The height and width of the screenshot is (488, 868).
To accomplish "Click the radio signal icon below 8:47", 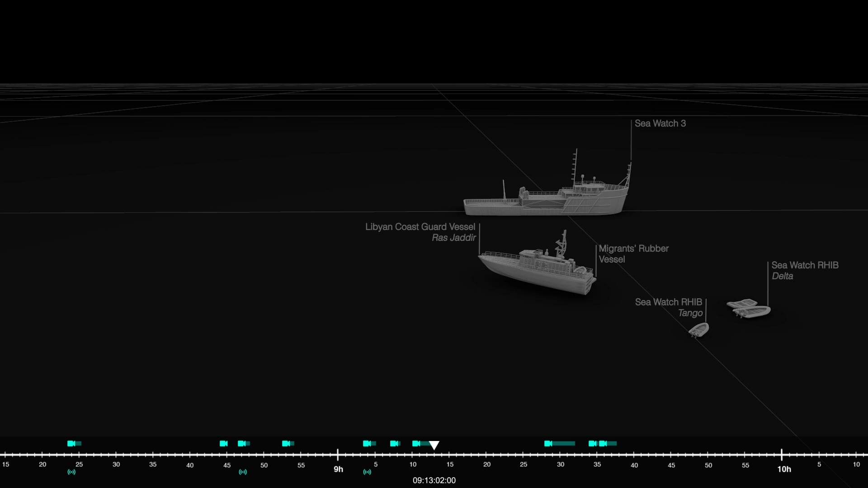I will [x=243, y=472].
